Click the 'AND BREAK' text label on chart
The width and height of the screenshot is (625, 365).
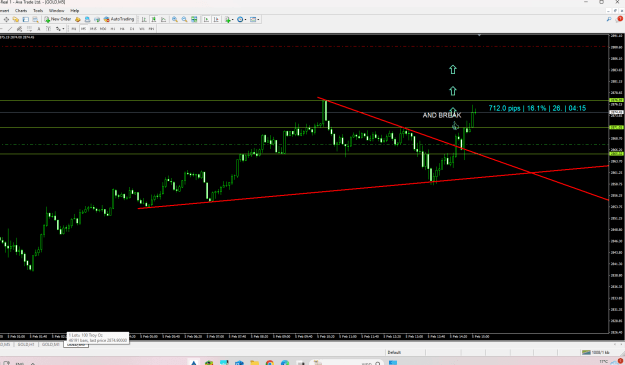point(442,115)
